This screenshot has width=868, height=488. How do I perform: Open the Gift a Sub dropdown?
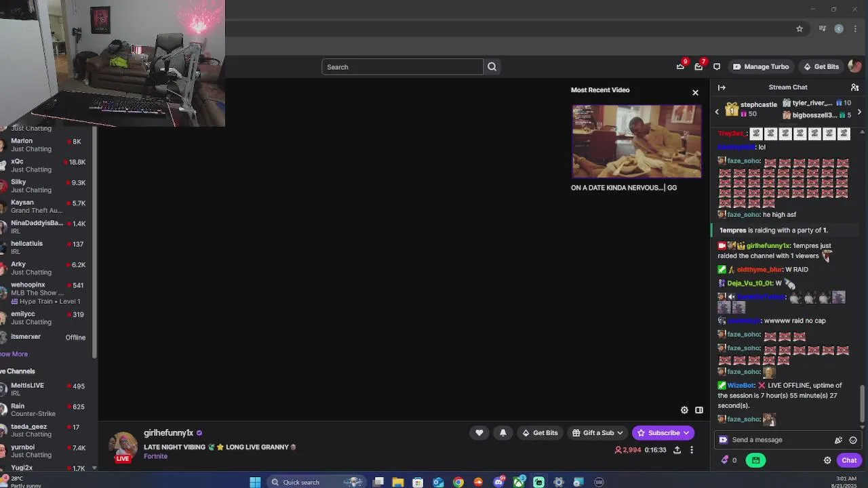tap(597, 432)
